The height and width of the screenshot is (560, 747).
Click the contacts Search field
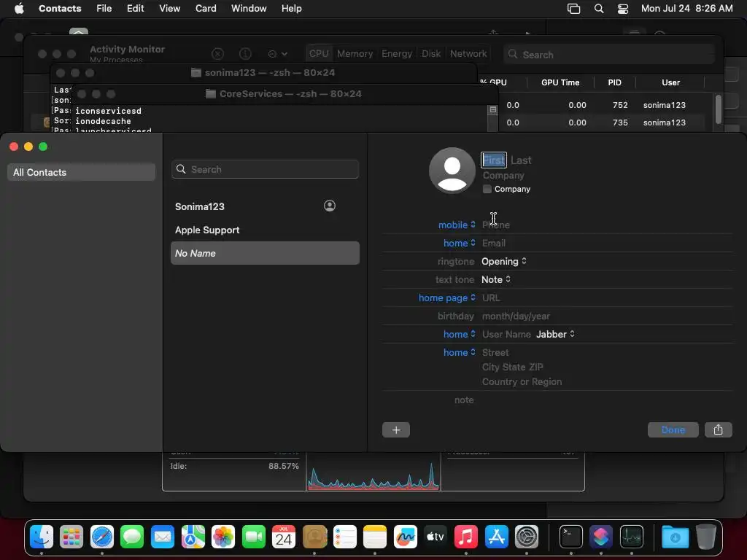pyautogui.click(x=265, y=169)
